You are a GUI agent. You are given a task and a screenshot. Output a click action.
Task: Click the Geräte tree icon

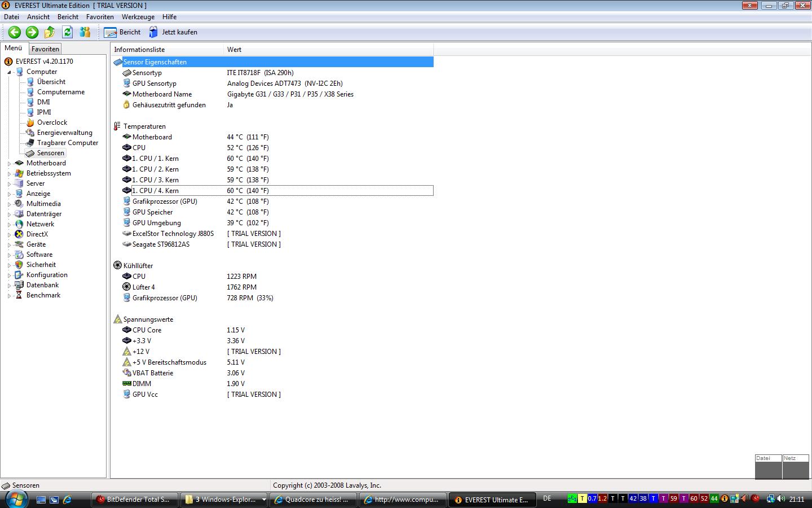click(19, 244)
